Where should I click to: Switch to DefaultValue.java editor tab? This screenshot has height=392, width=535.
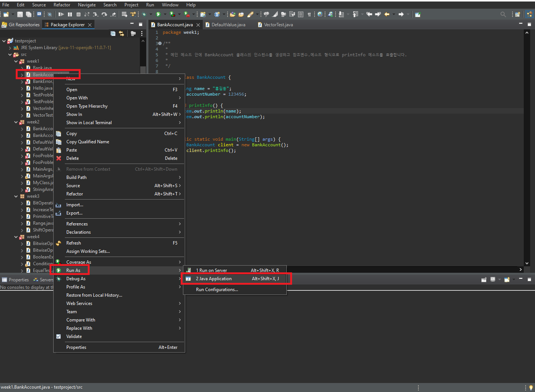pos(226,25)
